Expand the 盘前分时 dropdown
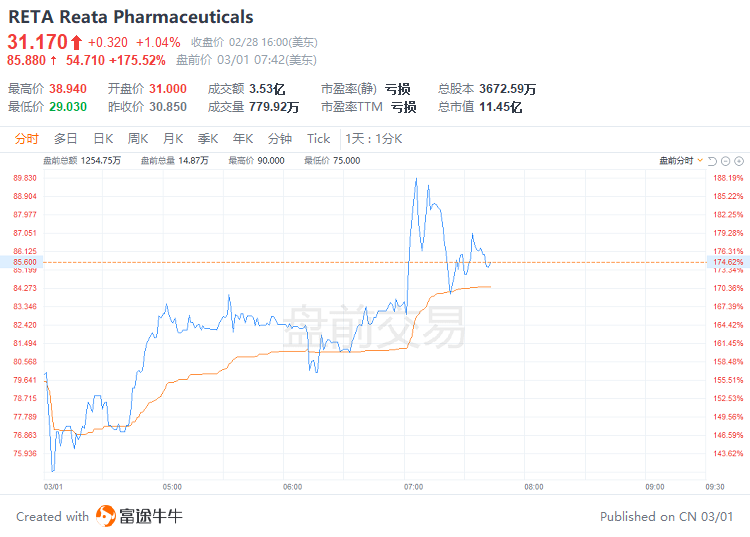750x537 pixels. click(x=681, y=161)
